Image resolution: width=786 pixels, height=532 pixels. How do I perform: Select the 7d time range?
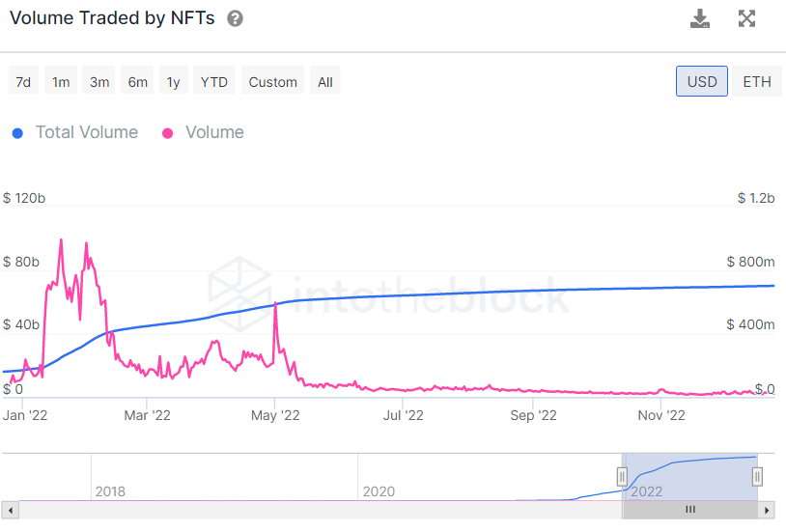coord(23,82)
